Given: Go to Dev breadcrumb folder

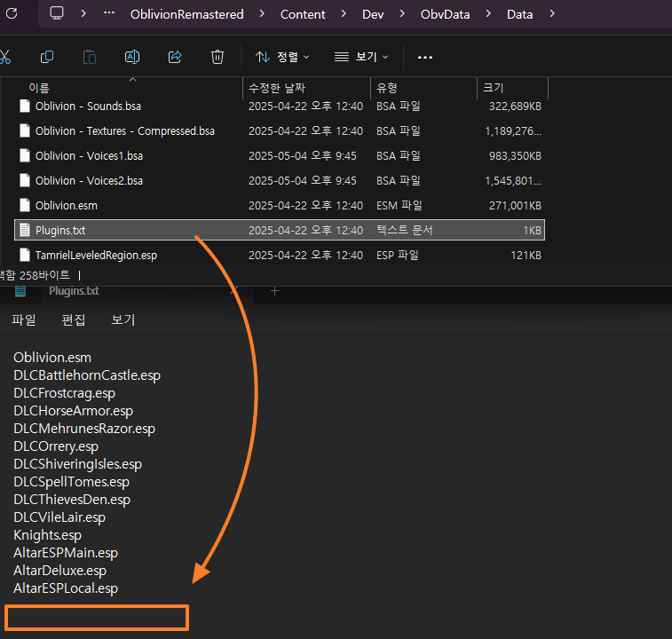Looking at the screenshot, I should pos(373,14).
